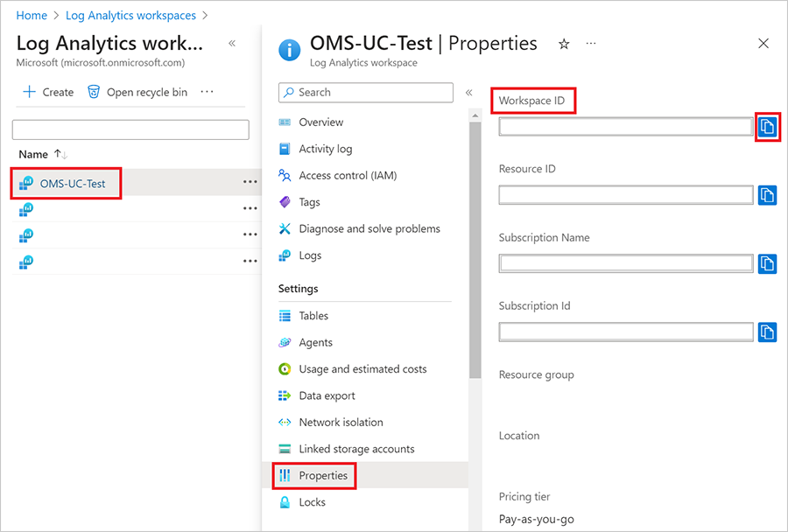
Task: Copy the Subscription Id value
Action: click(767, 332)
